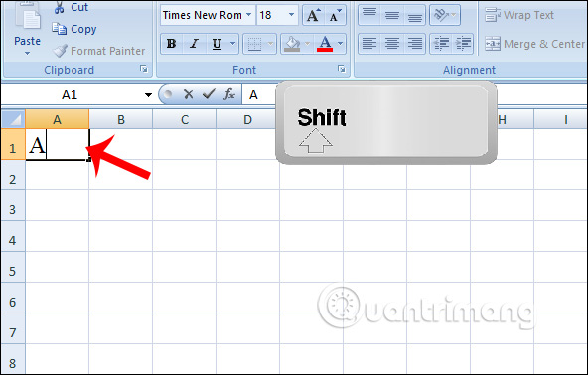Align text left
Image resolution: width=588 pixels, height=375 pixels.
click(369, 44)
